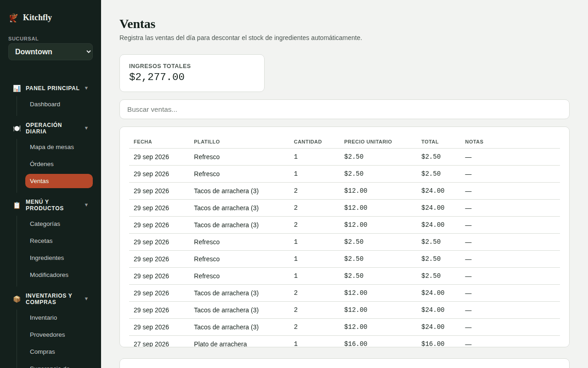The image size is (588, 368).
Task: Open the Órdenes section
Action: click(x=59, y=164)
